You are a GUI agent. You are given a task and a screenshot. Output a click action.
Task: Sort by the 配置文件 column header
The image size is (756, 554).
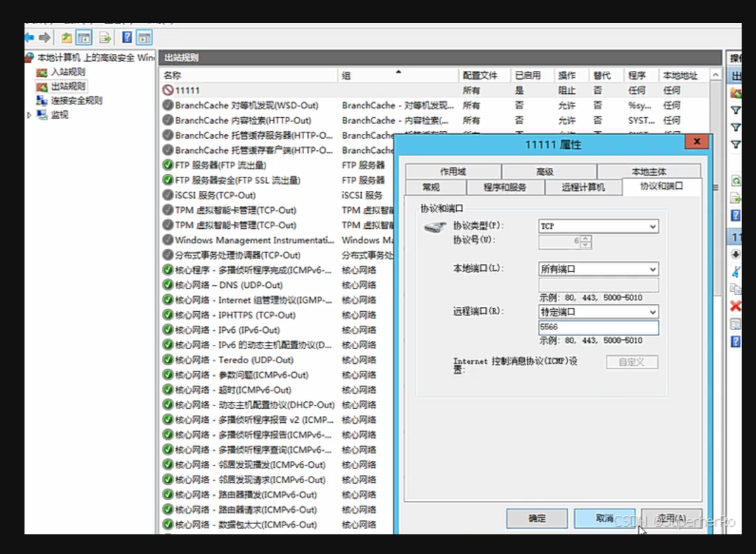click(x=484, y=75)
